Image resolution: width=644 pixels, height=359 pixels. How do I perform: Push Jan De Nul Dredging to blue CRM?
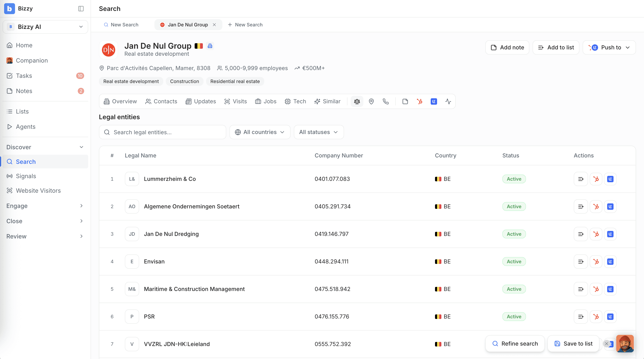[x=610, y=234]
